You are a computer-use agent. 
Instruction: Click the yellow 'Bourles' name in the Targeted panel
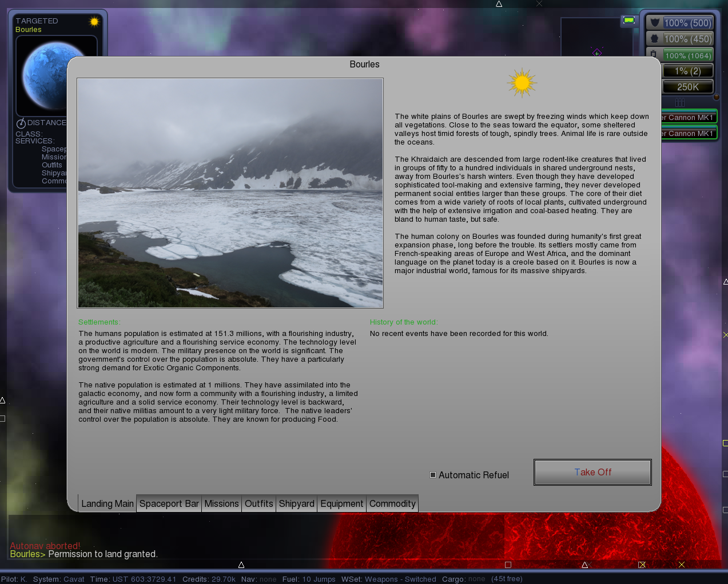[x=29, y=30]
